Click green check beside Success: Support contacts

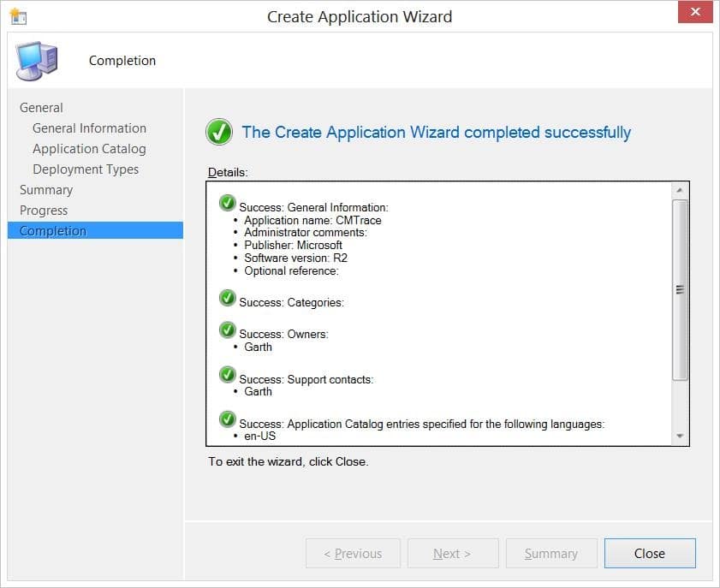click(x=228, y=375)
